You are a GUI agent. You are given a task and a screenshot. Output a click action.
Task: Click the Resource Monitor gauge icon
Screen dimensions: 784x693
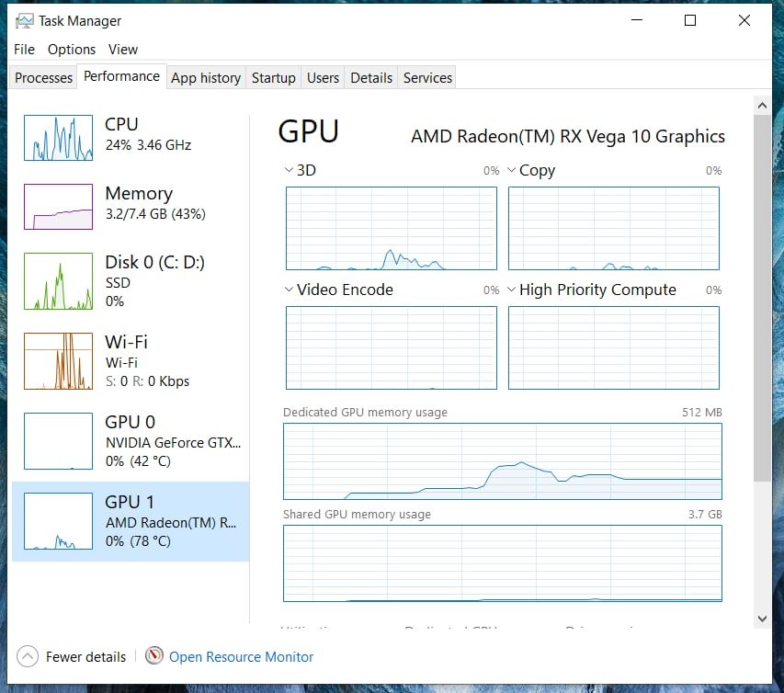(x=154, y=656)
